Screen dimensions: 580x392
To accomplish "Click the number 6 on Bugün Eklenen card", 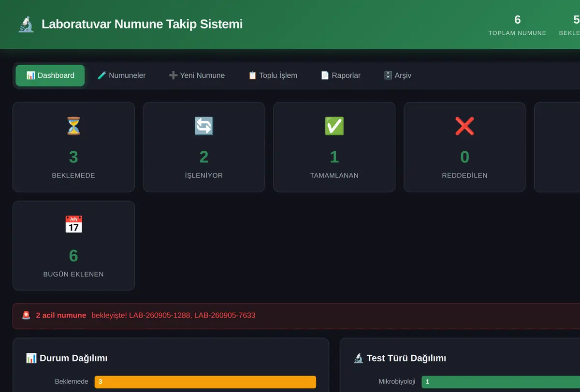I will 73,255.
